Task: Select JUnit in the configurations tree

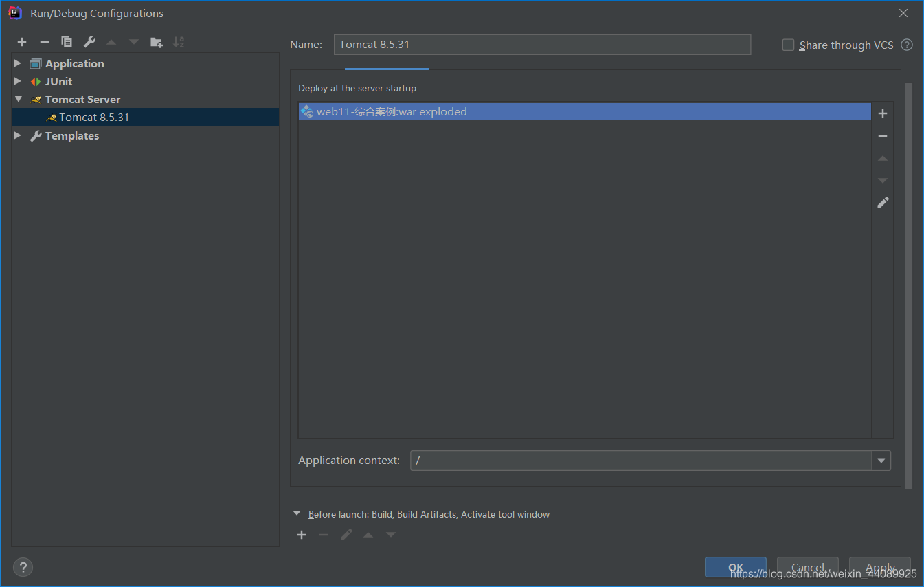Action: [59, 81]
